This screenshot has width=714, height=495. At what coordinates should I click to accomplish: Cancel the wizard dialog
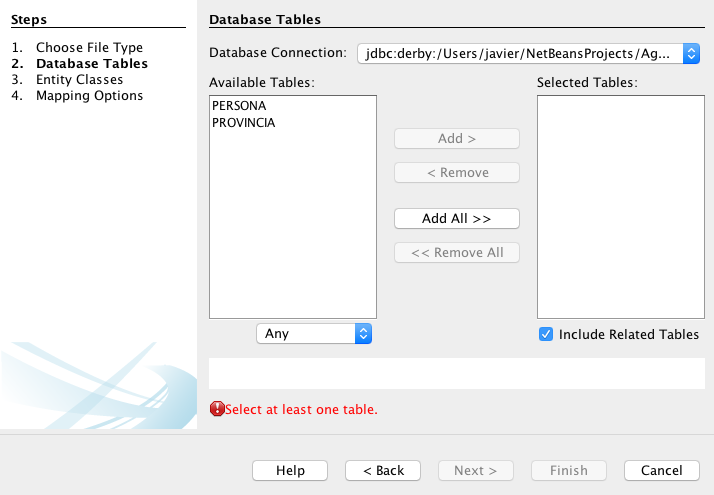point(661,471)
